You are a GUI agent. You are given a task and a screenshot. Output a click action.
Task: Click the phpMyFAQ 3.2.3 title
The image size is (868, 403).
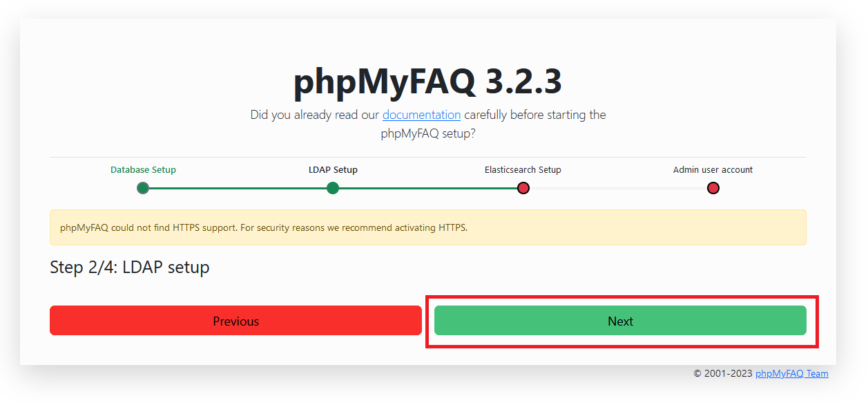428,82
